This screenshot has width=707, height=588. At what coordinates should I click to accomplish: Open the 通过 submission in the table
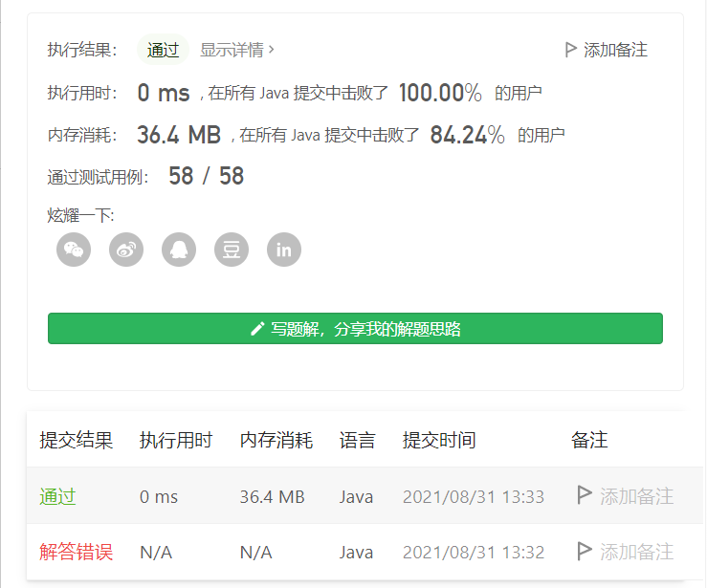click(57, 496)
